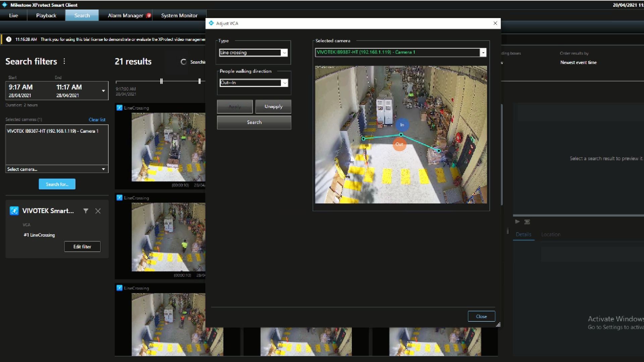This screenshot has width=644, height=362.
Task: Switch to the Playback tab
Action: tap(46, 15)
